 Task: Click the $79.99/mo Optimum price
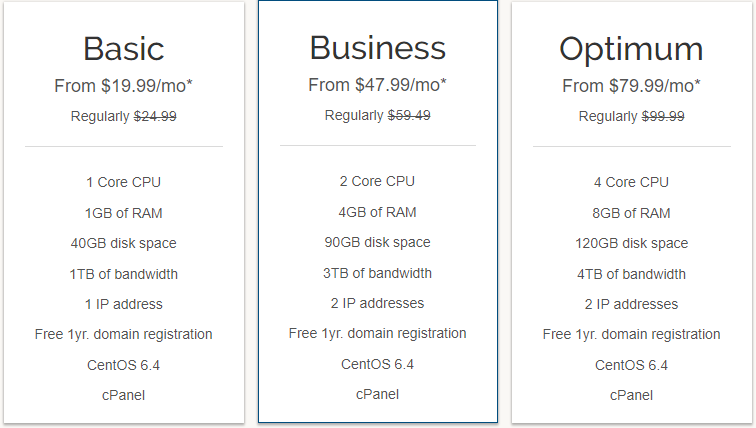[x=631, y=86]
